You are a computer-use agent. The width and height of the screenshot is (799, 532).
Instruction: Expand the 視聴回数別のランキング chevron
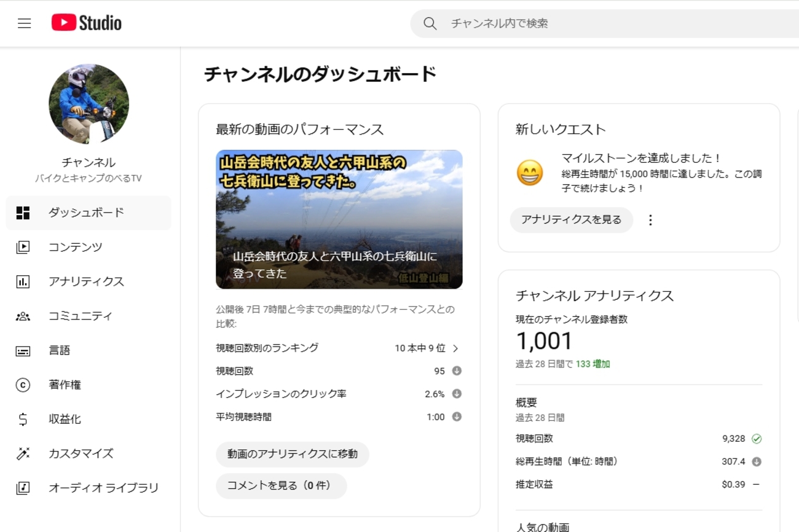click(x=455, y=348)
